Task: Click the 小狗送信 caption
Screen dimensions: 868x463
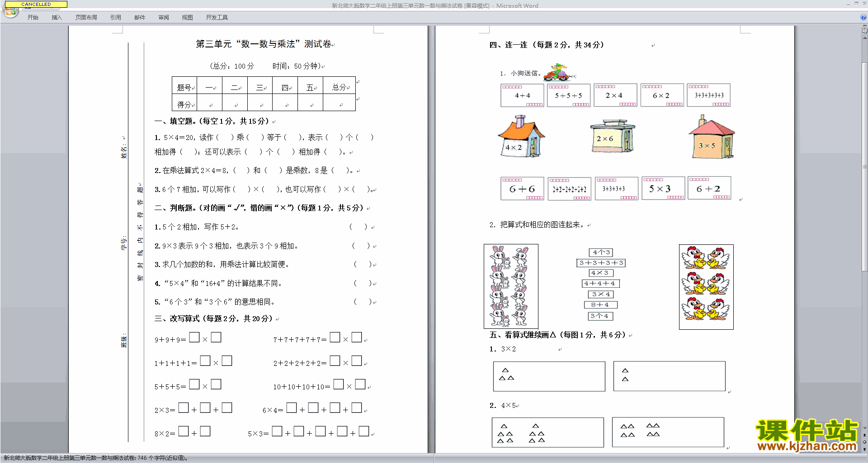Action: tap(520, 73)
